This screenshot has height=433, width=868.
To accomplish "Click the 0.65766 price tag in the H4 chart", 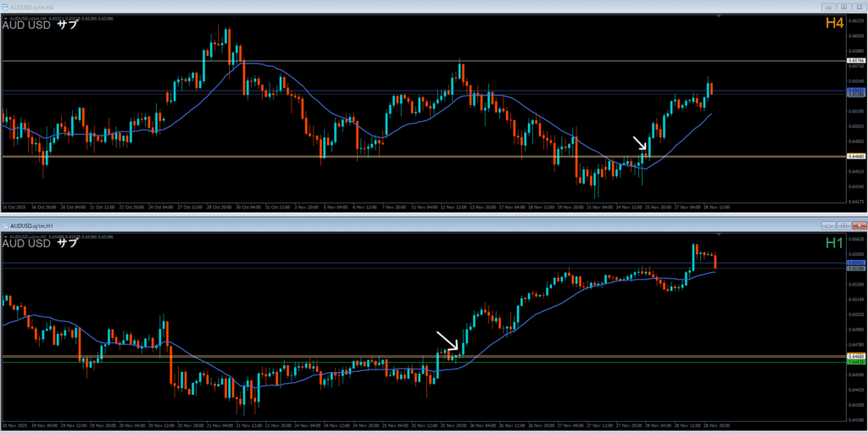I will click(856, 60).
